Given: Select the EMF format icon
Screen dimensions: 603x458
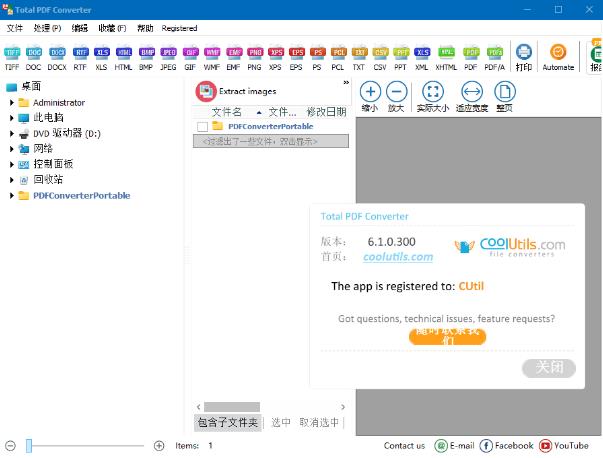Looking at the screenshot, I should [234, 58].
